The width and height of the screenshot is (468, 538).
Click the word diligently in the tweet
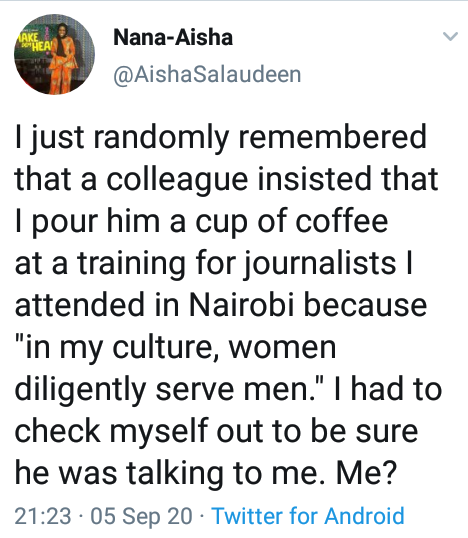point(81,390)
